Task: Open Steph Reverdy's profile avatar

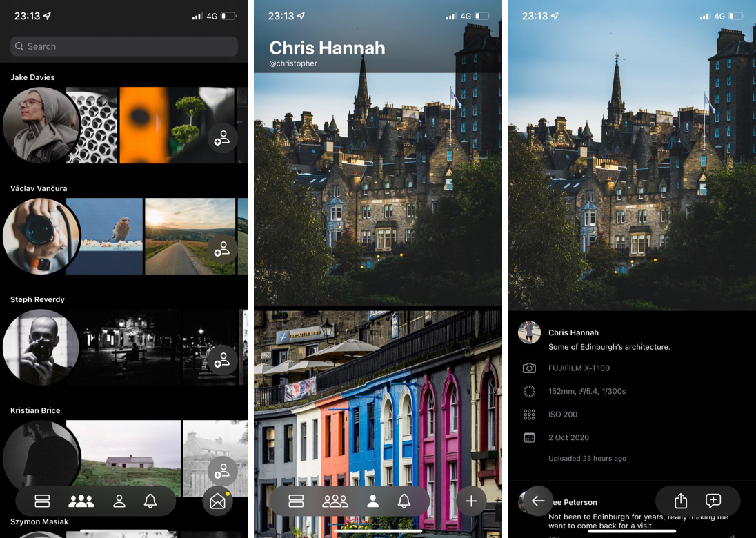Action: pyautogui.click(x=41, y=347)
